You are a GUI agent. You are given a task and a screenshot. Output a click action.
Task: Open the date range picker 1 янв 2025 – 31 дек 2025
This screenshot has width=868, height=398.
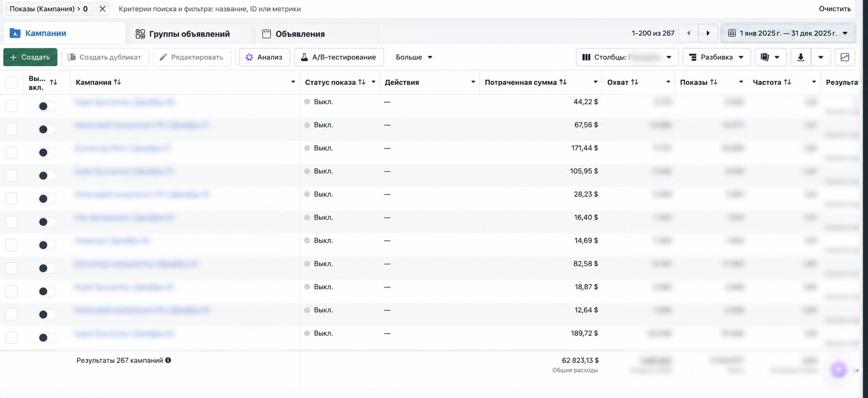[789, 33]
